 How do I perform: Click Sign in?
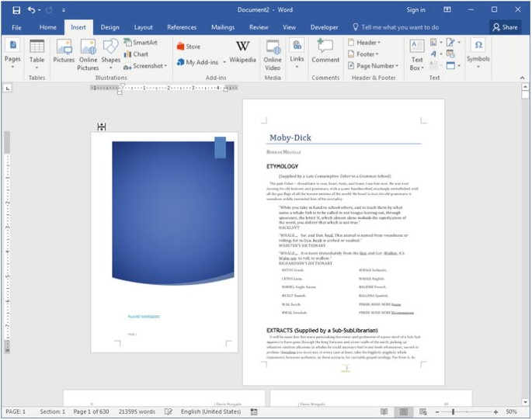pyautogui.click(x=416, y=10)
